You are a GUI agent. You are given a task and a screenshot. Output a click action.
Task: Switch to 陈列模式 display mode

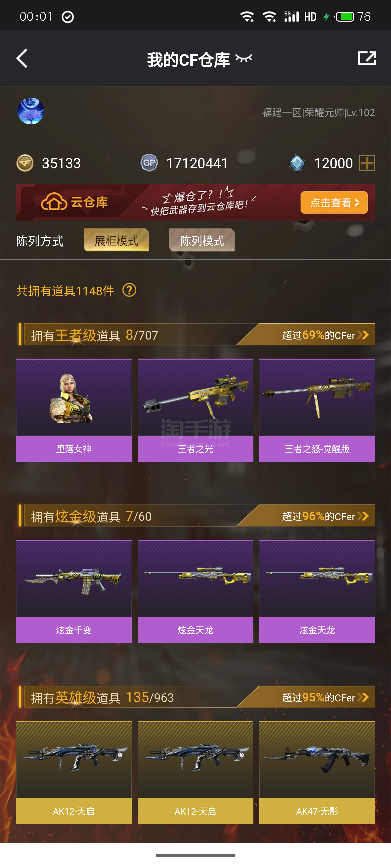click(x=202, y=240)
